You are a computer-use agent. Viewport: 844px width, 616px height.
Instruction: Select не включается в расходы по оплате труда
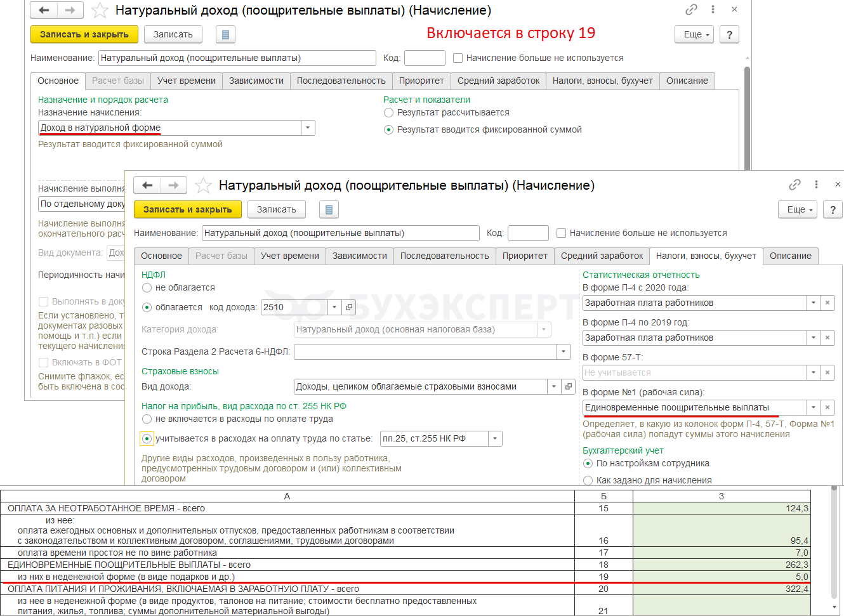[x=147, y=419]
